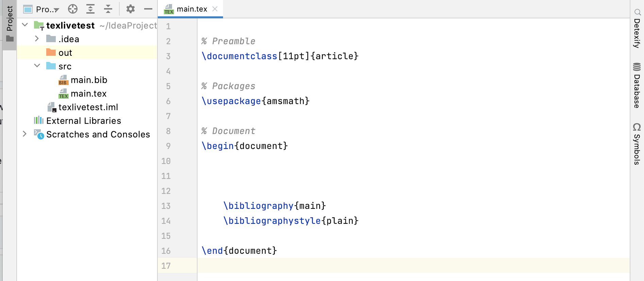The width and height of the screenshot is (644, 281).
Task: Select the main.bib file
Action: pyautogui.click(x=89, y=80)
